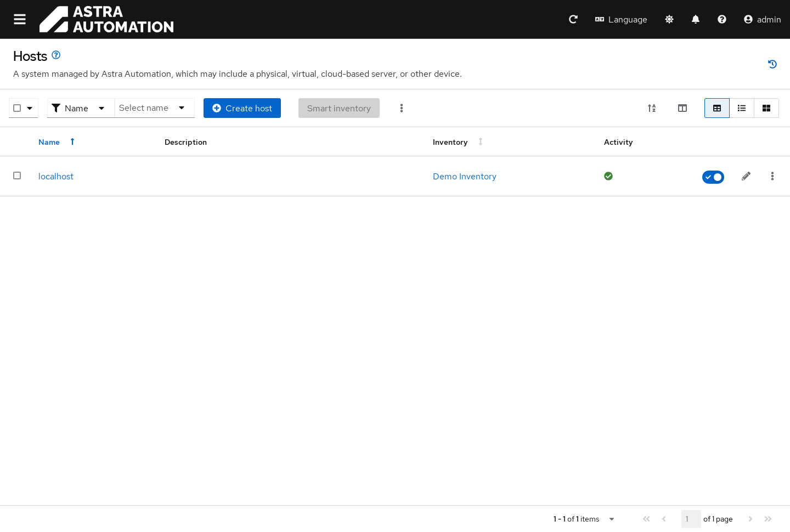Open the hamburger navigation menu
The width and height of the screenshot is (790, 532).
click(x=20, y=19)
